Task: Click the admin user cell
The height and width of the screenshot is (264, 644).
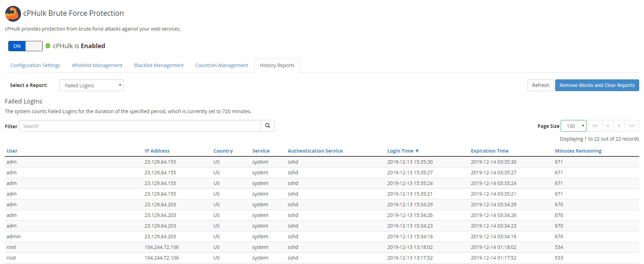Action: (14, 236)
